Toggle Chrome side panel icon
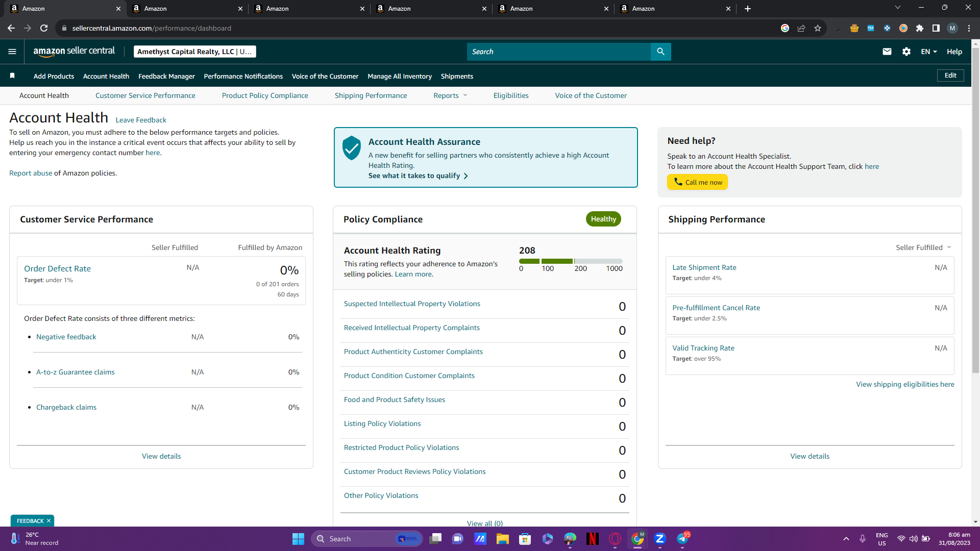This screenshot has width=980, height=551. (936, 28)
